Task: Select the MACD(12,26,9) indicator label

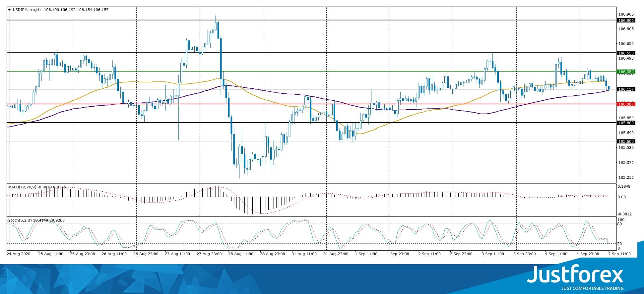Action: (22, 187)
